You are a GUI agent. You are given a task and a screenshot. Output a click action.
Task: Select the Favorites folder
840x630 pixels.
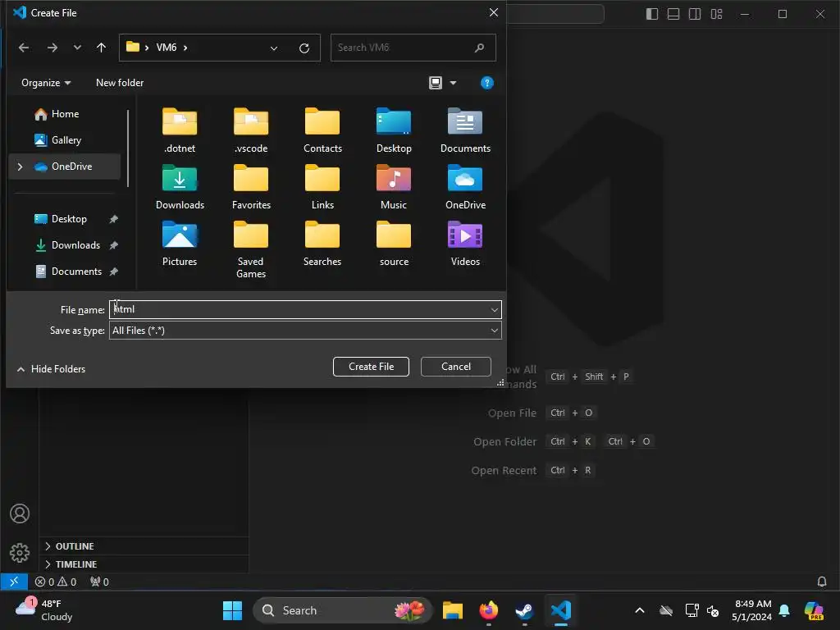[251, 188]
